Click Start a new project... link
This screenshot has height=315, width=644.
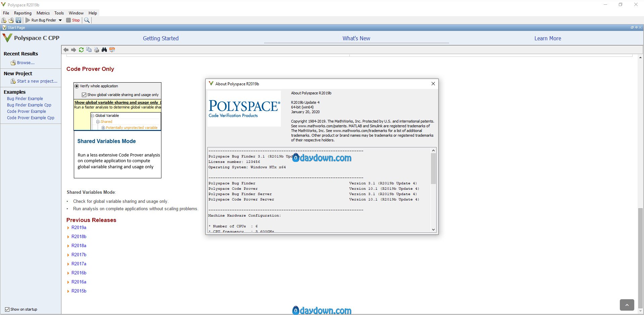click(x=37, y=81)
